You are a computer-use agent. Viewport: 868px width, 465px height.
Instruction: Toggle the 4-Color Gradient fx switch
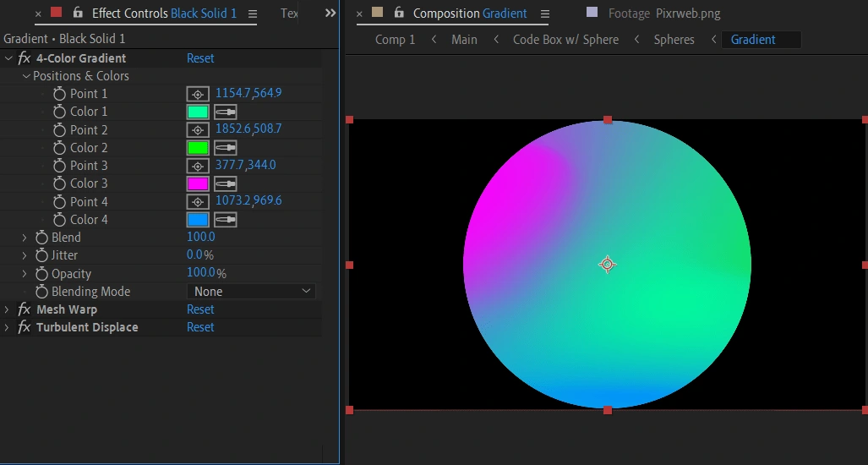tap(25, 58)
